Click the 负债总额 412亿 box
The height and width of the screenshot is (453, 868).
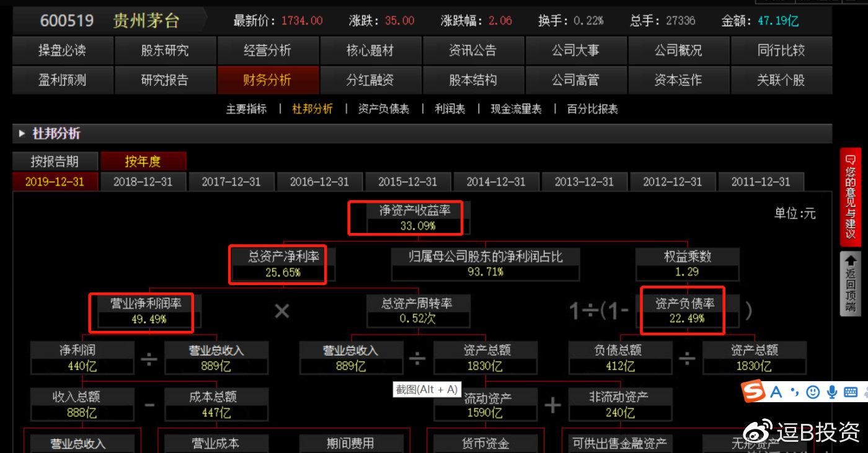click(x=620, y=358)
